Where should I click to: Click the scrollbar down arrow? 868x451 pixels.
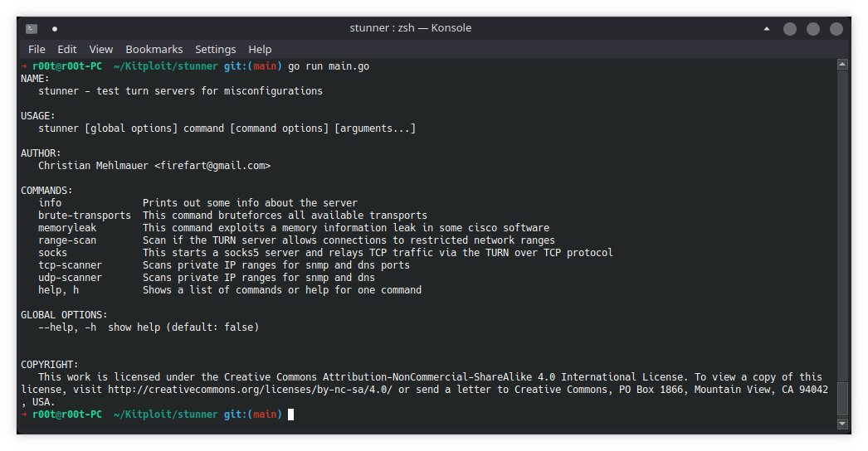pyautogui.click(x=842, y=424)
